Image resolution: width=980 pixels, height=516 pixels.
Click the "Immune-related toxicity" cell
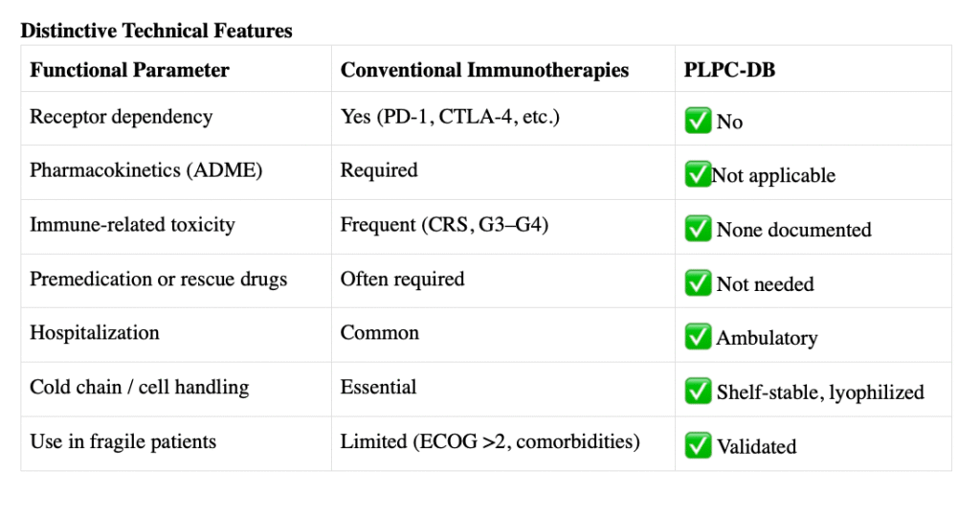tap(176, 227)
